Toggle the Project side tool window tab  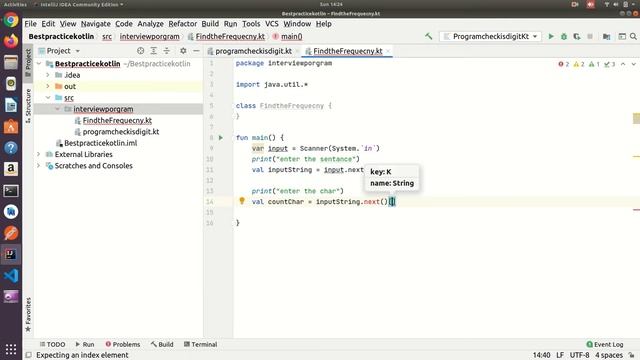point(28,62)
